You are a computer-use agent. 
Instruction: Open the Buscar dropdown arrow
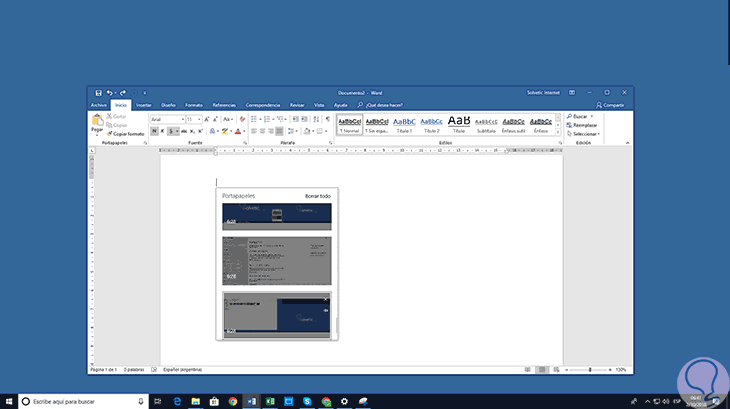point(592,116)
